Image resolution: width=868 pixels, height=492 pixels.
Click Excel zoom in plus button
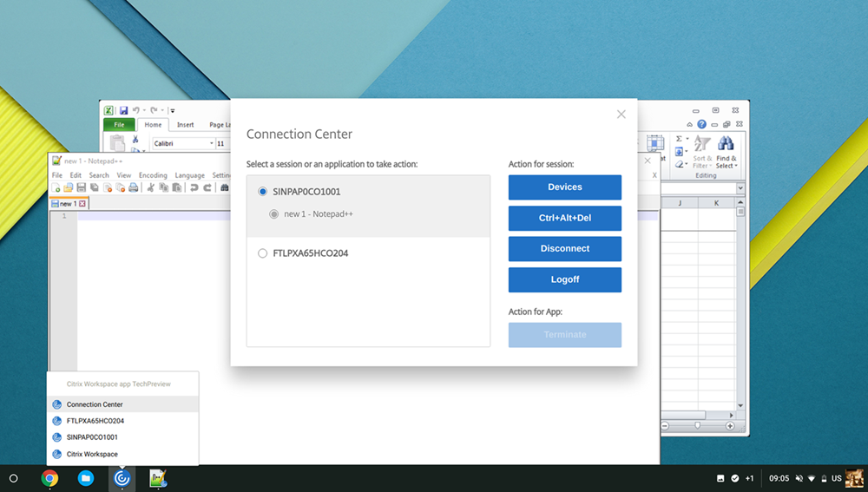click(730, 425)
